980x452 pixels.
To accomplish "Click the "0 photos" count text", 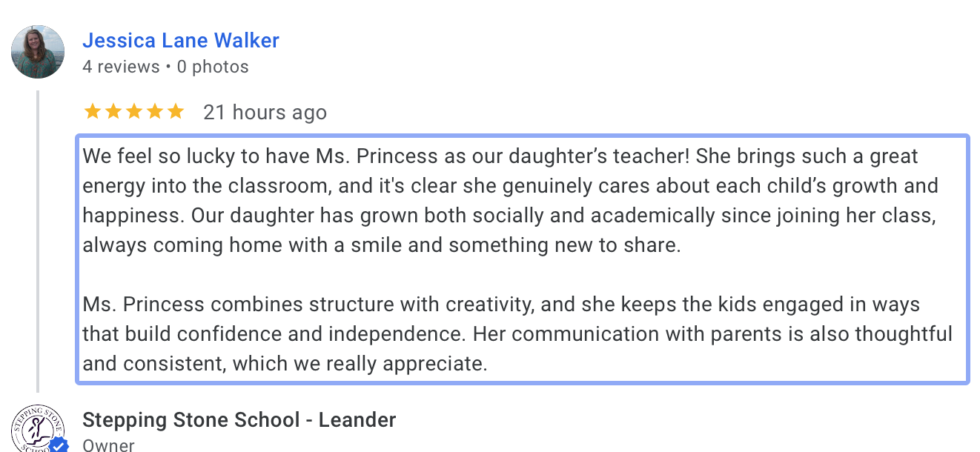I will click(x=213, y=67).
